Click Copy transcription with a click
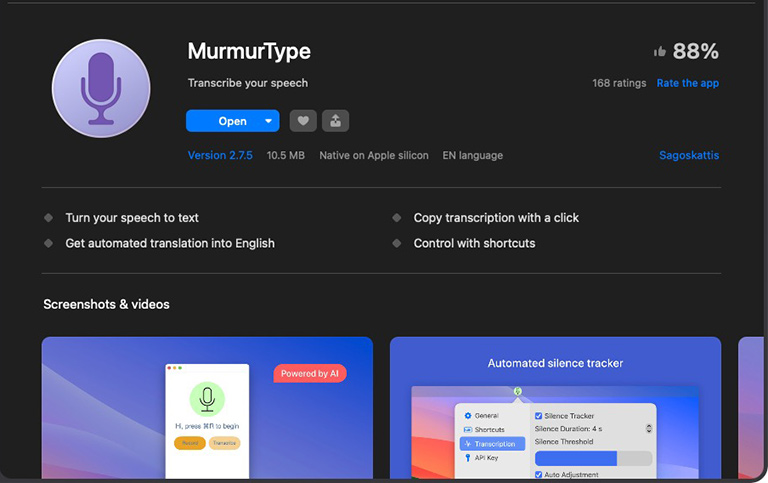Screen dimensions: 768x483 click(496, 218)
